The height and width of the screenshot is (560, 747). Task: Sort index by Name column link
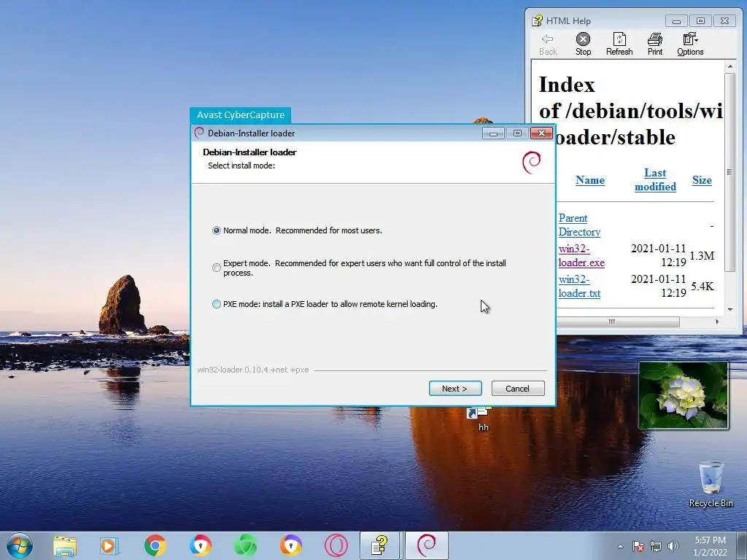tap(589, 180)
